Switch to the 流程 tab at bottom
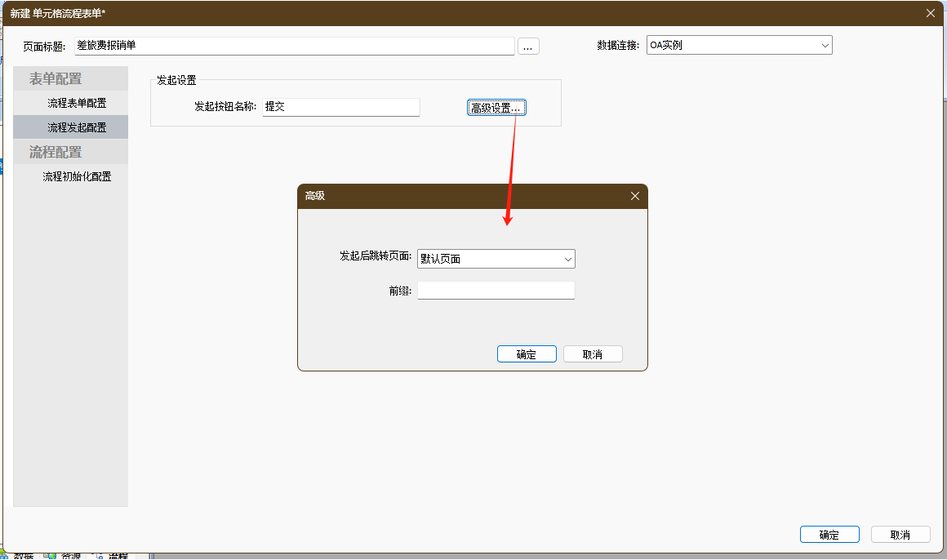The height and width of the screenshot is (560, 947). coord(118,556)
